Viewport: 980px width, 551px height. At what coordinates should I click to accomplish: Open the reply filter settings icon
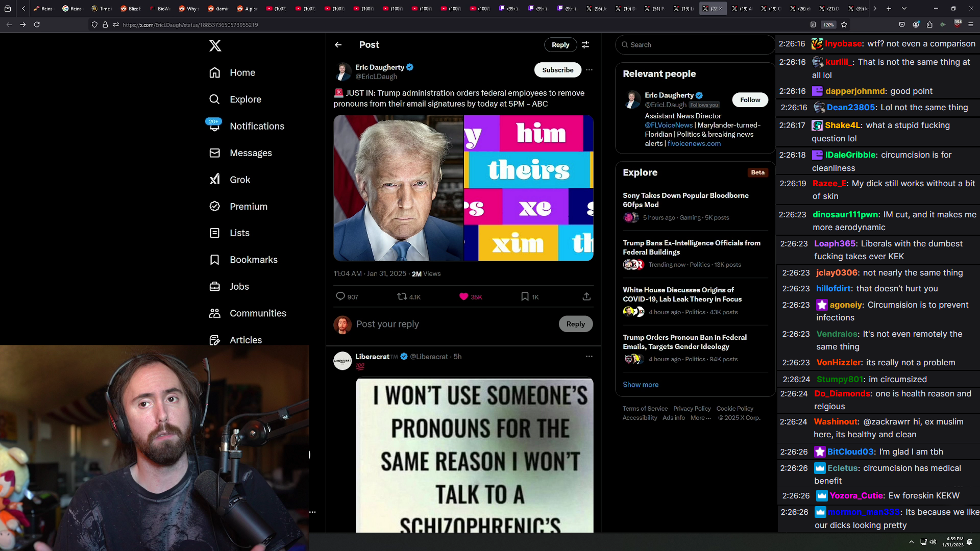[585, 45]
